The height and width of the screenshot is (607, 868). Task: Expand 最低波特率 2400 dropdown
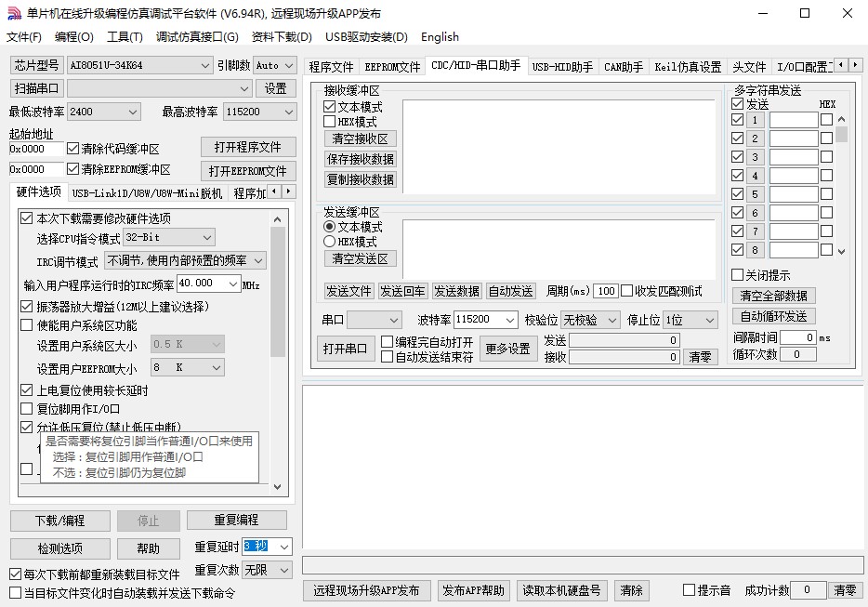pos(133,112)
